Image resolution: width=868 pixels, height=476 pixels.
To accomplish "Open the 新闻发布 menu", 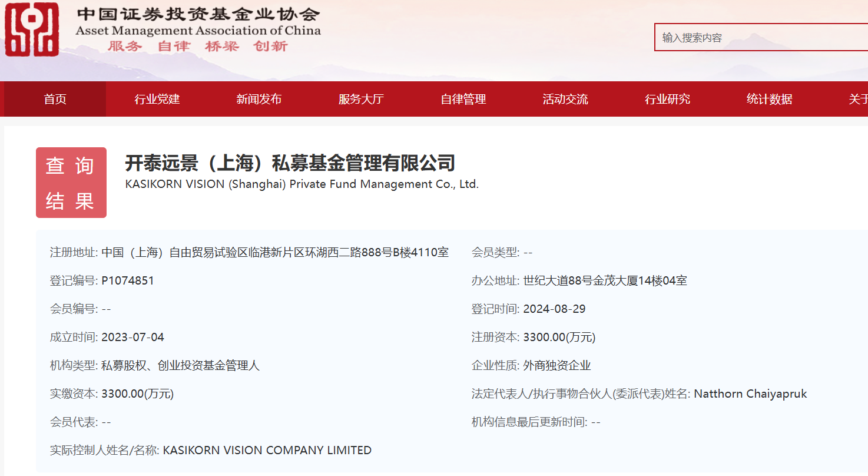I will 259,99.
